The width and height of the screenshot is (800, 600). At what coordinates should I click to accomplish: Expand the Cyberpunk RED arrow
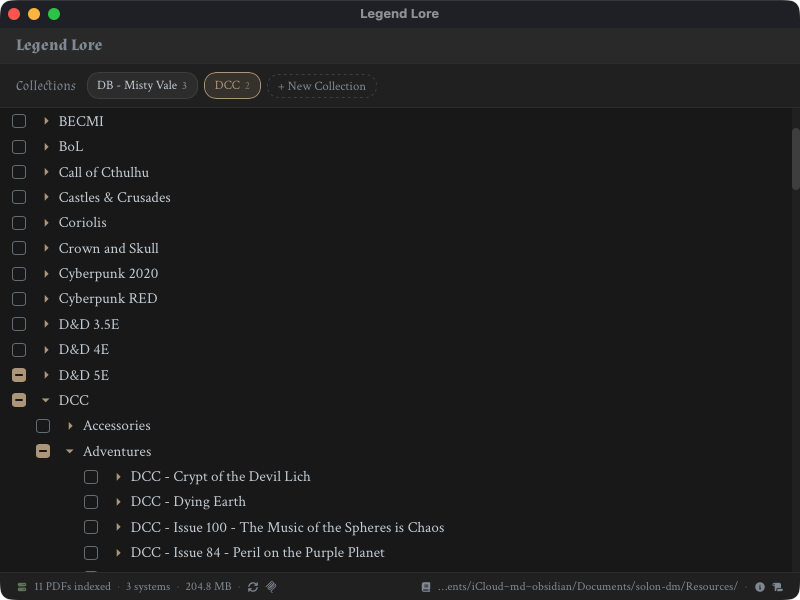click(x=46, y=298)
